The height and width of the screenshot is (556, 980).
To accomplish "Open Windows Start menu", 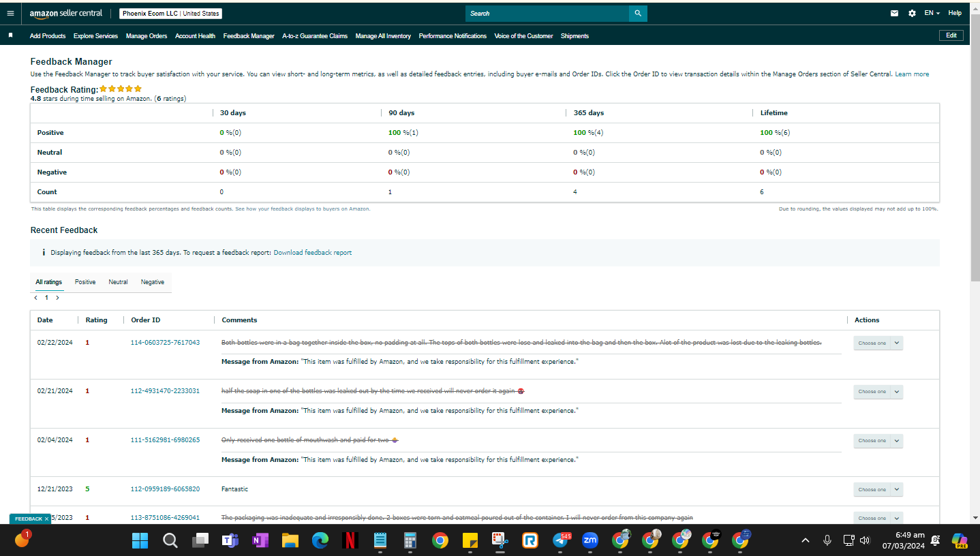I will pyautogui.click(x=140, y=541).
